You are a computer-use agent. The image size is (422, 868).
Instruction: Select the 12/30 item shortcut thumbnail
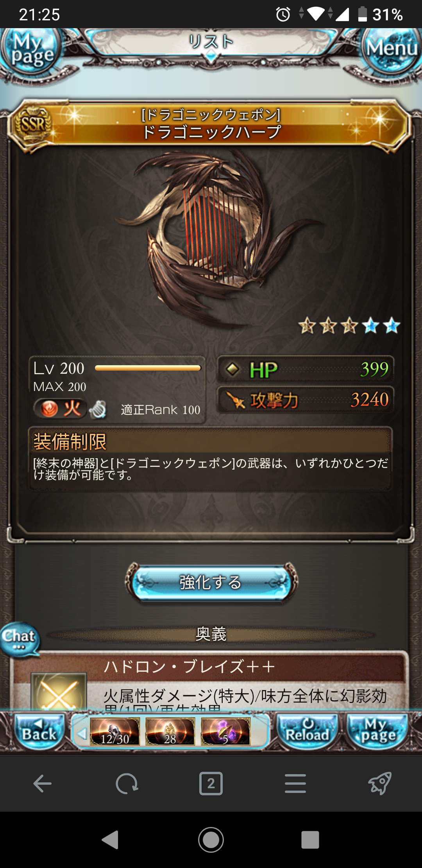[x=115, y=732]
